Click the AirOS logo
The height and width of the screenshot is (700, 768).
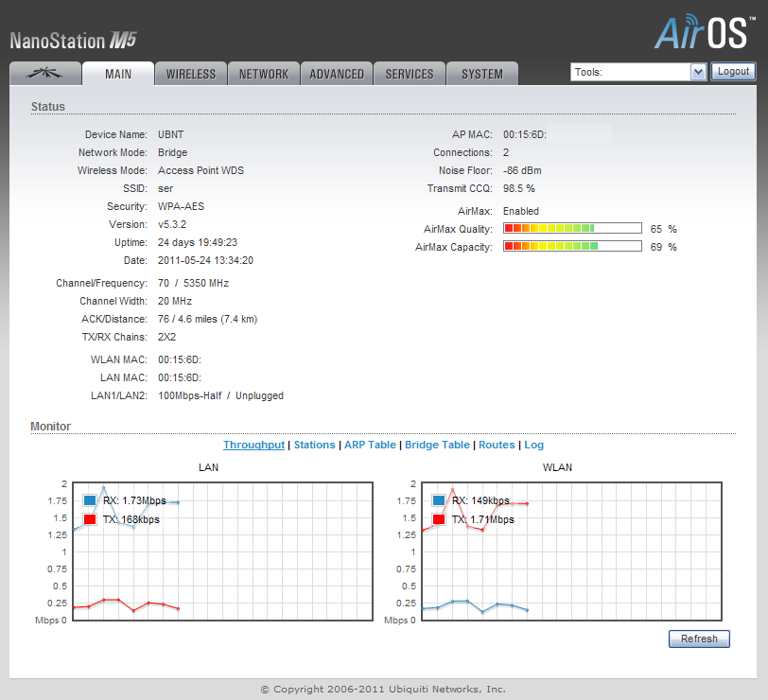[x=704, y=32]
